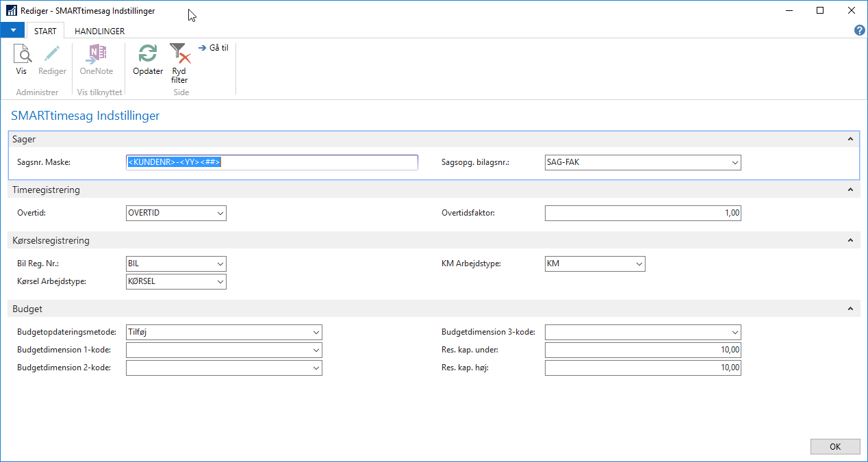
Task: Open the Budgetopdateringsmetode dropdown
Action: click(x=316, y=333)
